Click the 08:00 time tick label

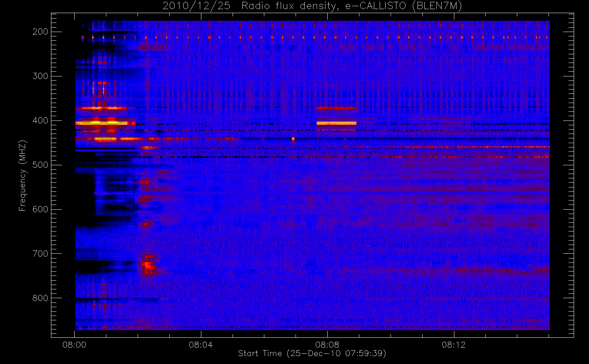coord(74,345)
